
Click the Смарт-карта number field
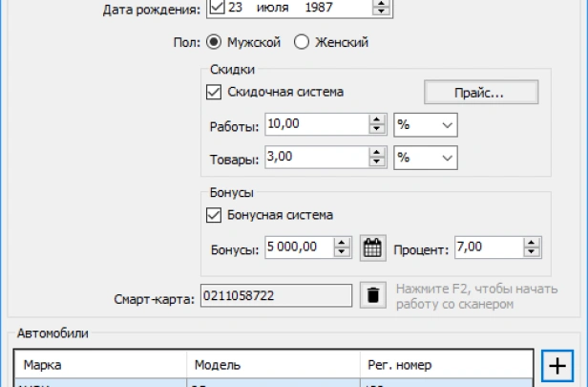pyautogui.click(x=276, y=296)
